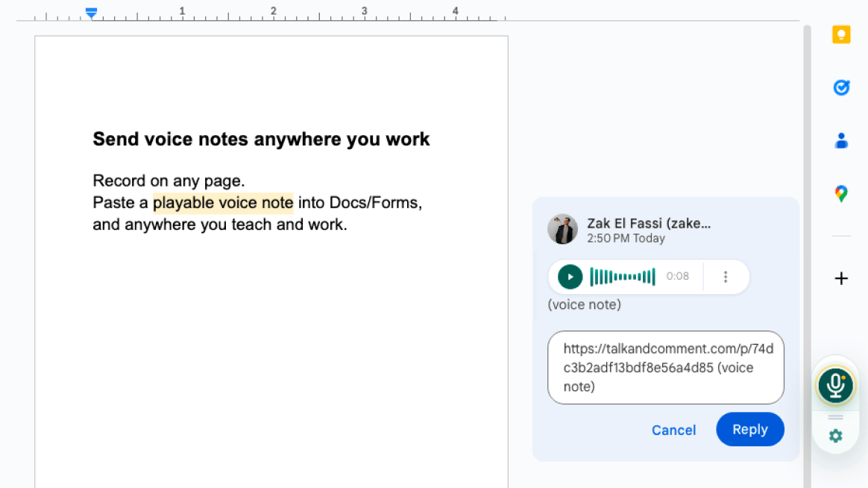Start recording with the microphone icon
Image resolution: width=868 pixels, height=488 pixels.
click(835, 385)
